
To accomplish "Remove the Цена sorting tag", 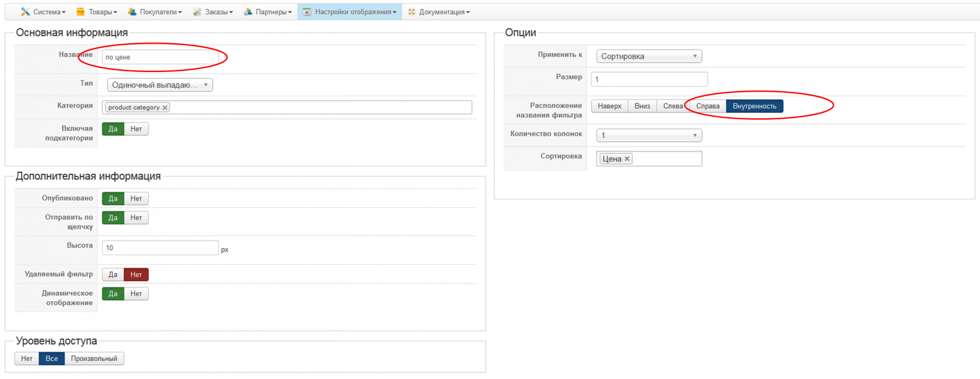I will pos(627,159).
